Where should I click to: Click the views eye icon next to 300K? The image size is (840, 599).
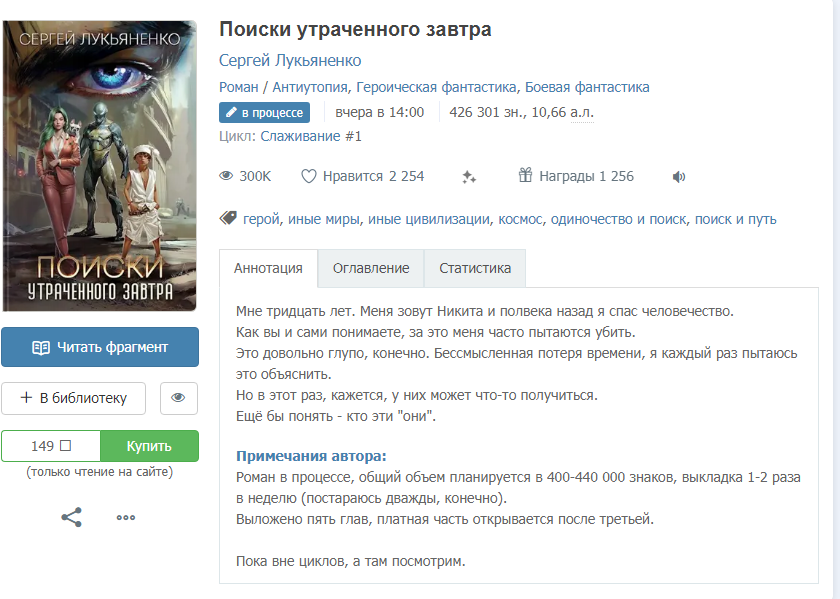point(226,176)
